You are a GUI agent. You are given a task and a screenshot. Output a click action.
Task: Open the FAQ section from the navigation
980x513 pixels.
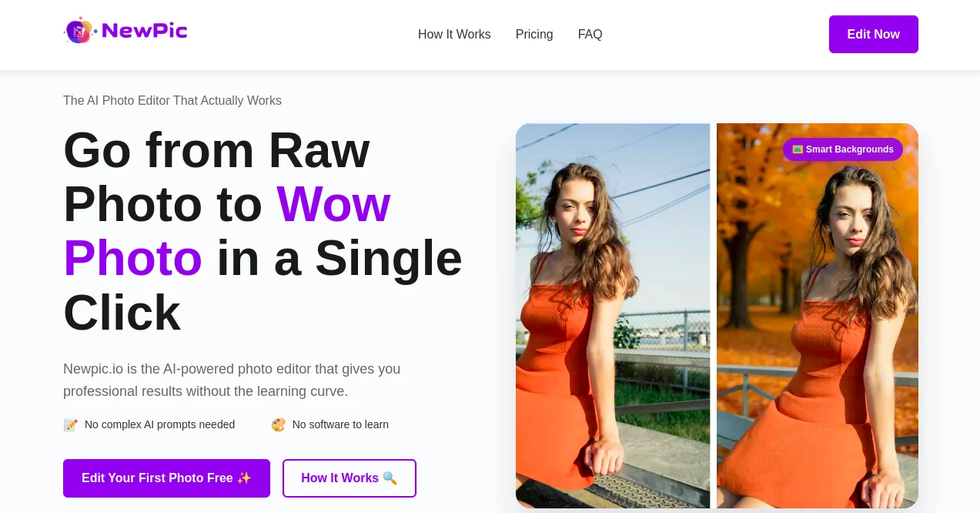(590, 34)
